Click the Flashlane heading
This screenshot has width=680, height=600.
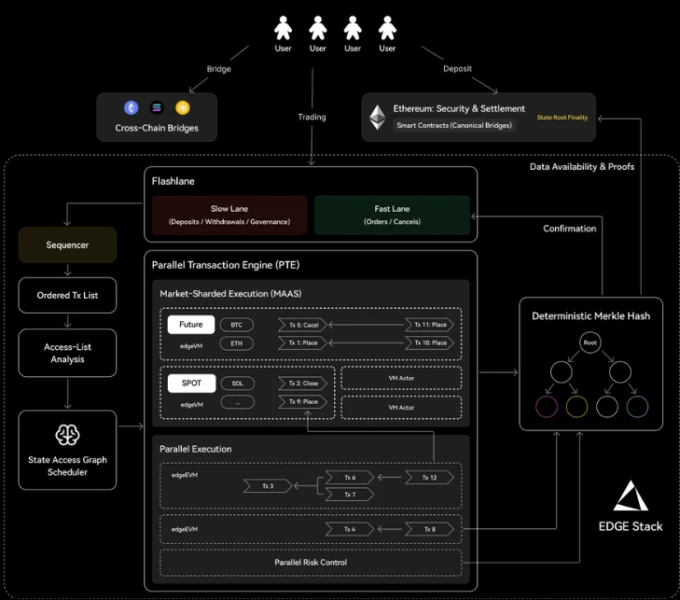coord(173,181)
